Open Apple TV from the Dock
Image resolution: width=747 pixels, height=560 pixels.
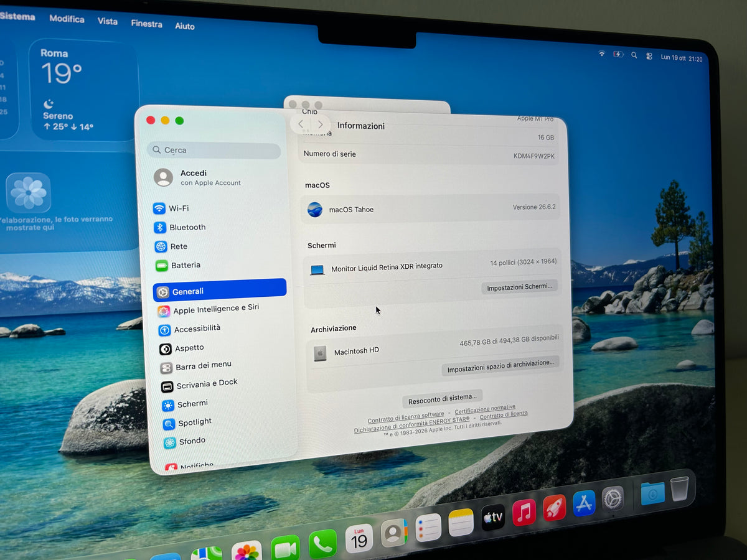493,517
